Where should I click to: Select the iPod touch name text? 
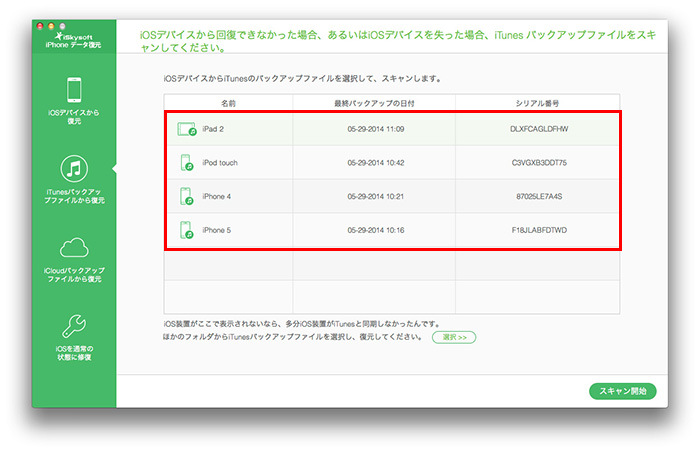(220, 163)
